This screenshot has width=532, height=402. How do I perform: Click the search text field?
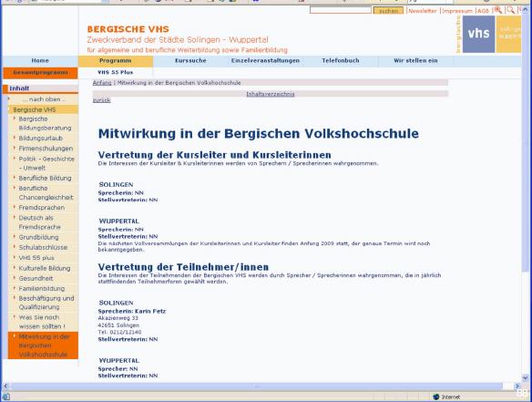coord(341,10)
